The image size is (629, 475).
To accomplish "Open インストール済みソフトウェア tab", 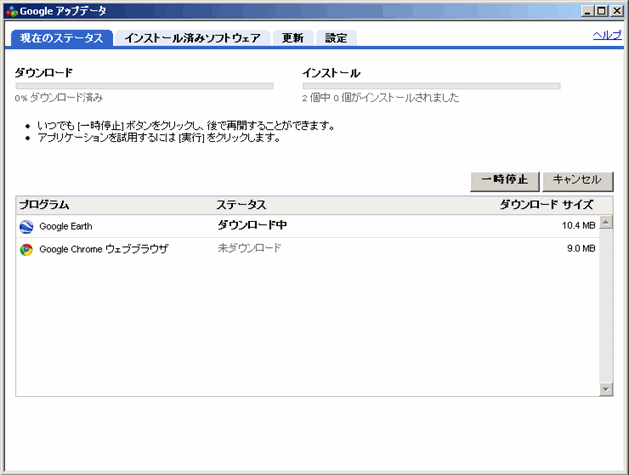I will point(192,38).
